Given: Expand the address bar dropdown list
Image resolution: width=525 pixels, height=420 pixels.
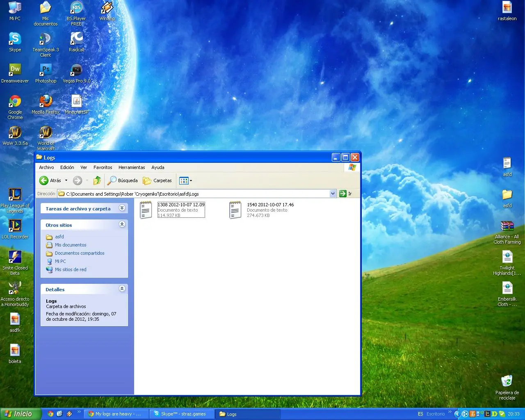Looking at the screenshot, I should (x=333, y=194).
